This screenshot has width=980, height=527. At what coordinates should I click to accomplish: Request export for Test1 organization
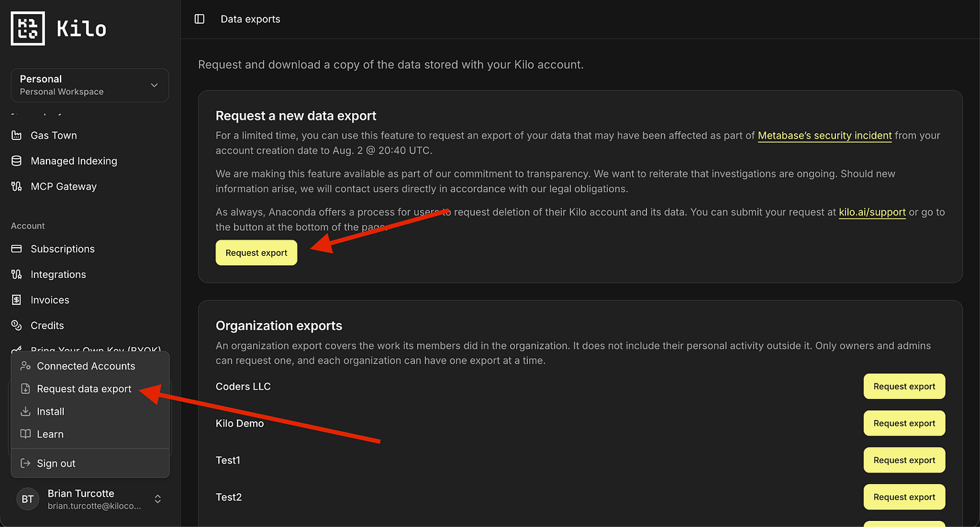(x=904, y=460)
